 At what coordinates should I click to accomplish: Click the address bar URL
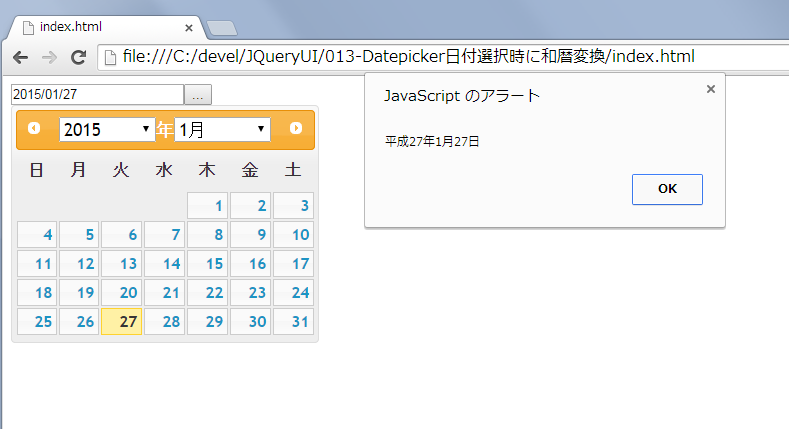click(x=409, y=57)
